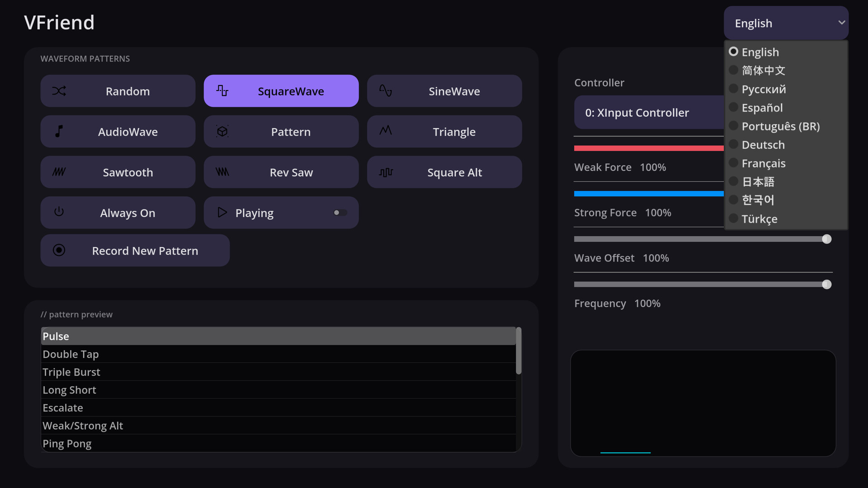Screen dimensions: 868x488
Task: Choose the Rev Saw button
Action: point(281,172)
